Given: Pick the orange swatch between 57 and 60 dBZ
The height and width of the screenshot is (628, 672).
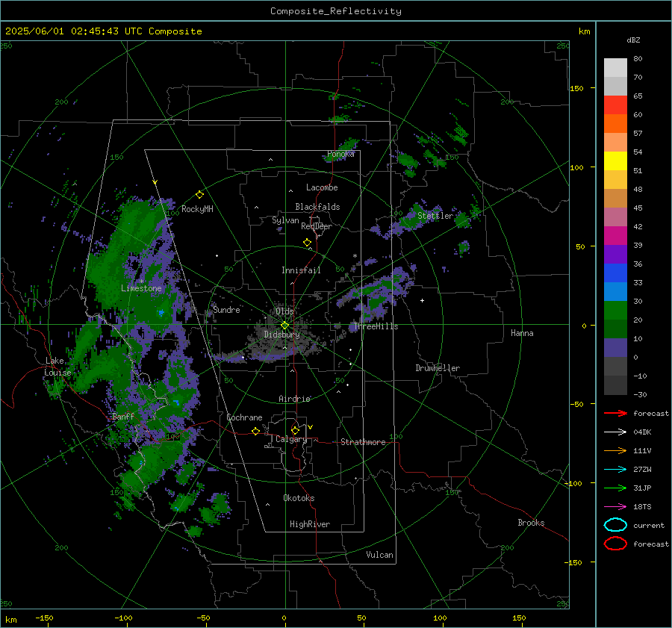Looking at the screenshot, I should coord(615,124).
